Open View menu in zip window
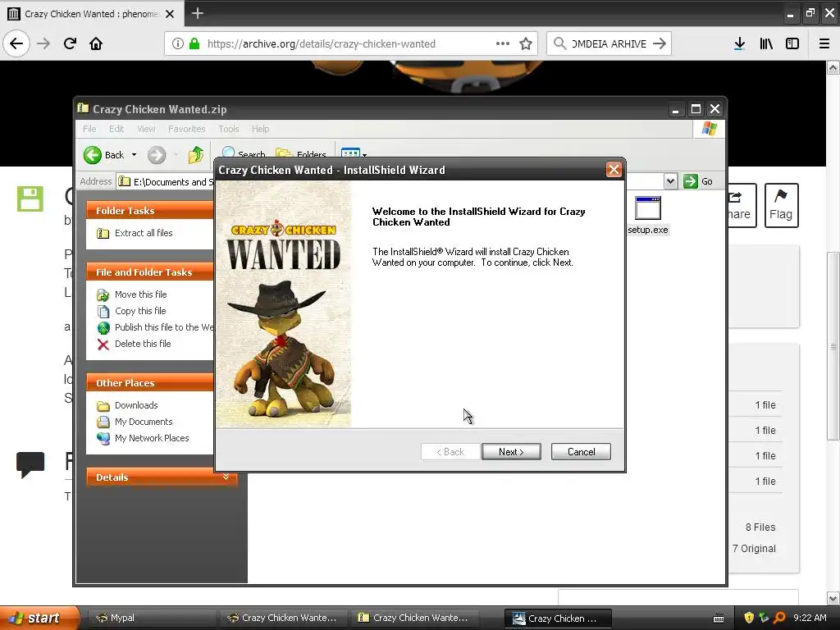The height and width of the screenshot is (630, 840). pos(146,129)
